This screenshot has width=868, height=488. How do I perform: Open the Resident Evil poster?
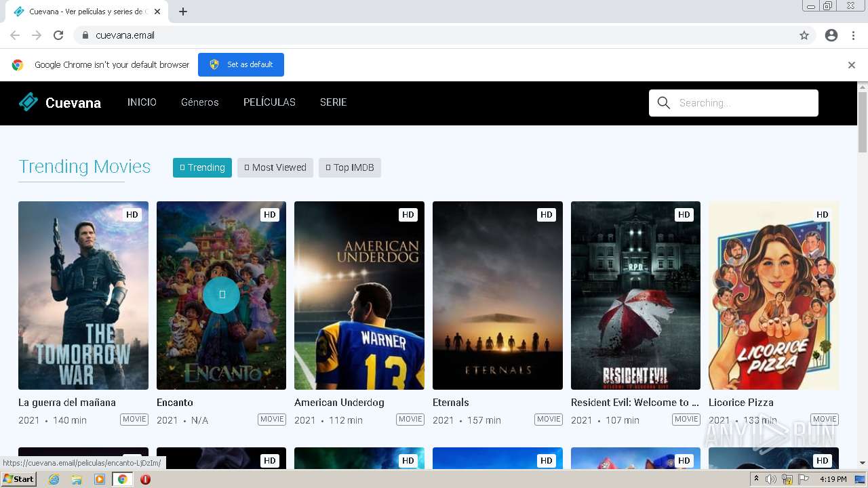(635, 296)
